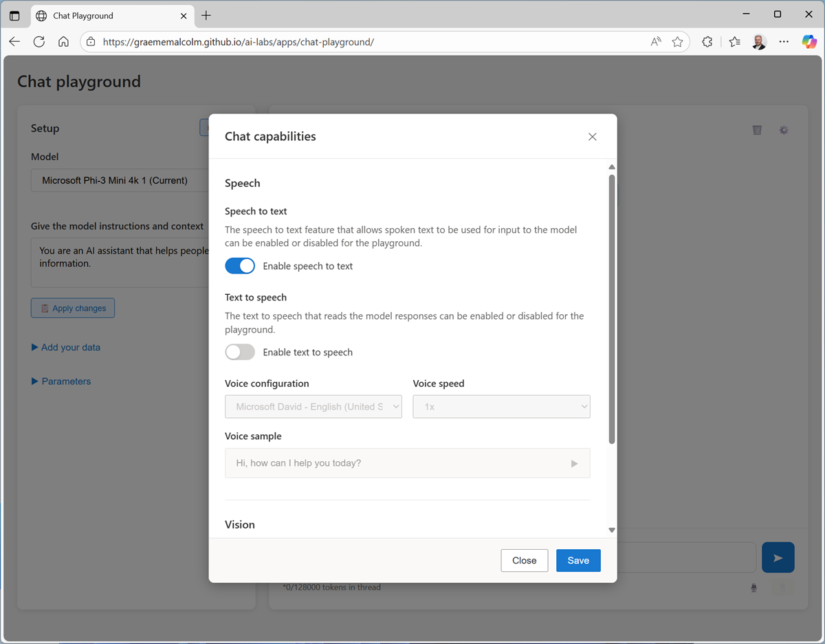
Task: Click the Save button
Action: (x=577, y=560)
